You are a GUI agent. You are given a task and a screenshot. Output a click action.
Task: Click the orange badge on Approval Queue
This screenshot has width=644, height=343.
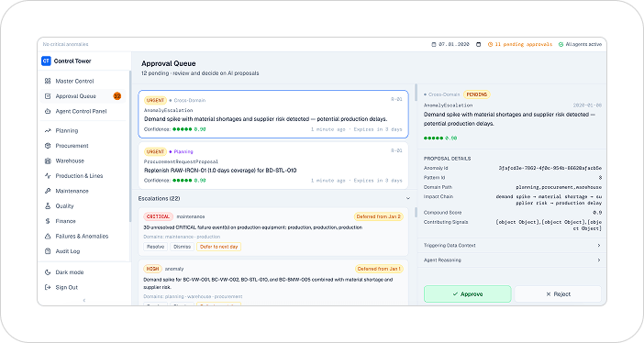pyautogui.click(x=117, y=96)
